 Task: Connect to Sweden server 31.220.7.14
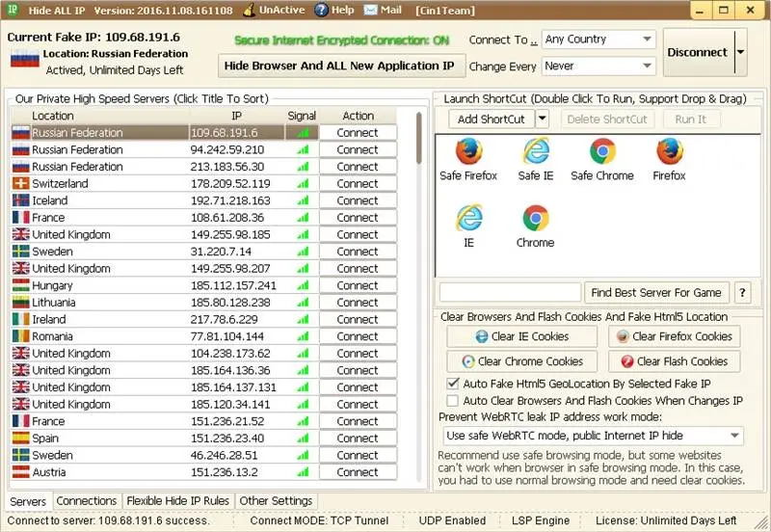358,252
